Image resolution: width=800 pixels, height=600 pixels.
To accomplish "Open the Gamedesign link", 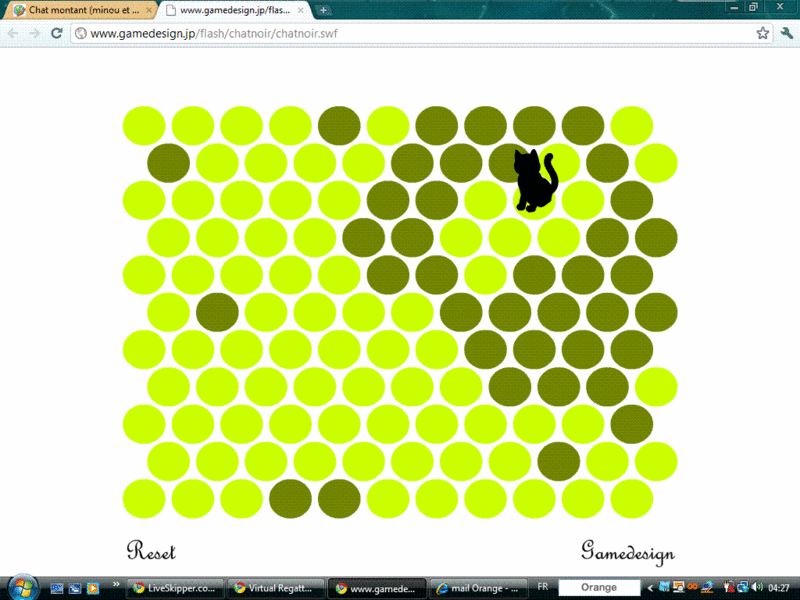I will click(x=628, y=553).
